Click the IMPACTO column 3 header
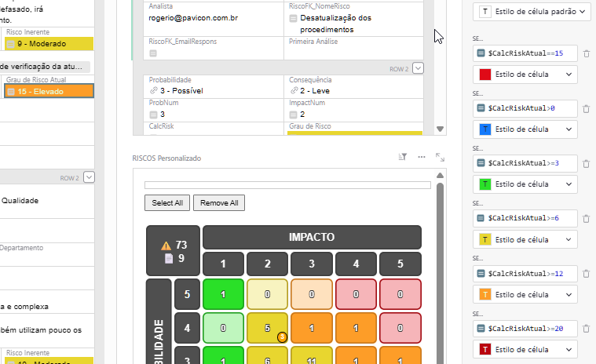596x364 pixels. [x=312, y=264]
